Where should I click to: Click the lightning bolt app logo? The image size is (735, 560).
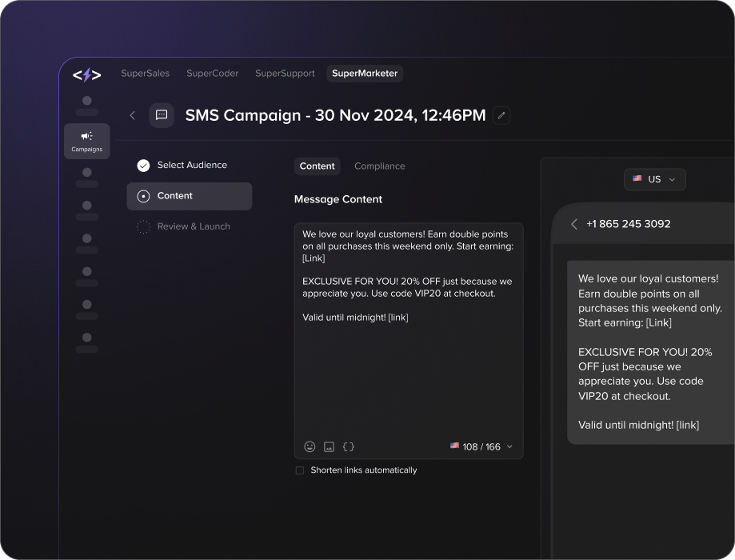(86, 75)
